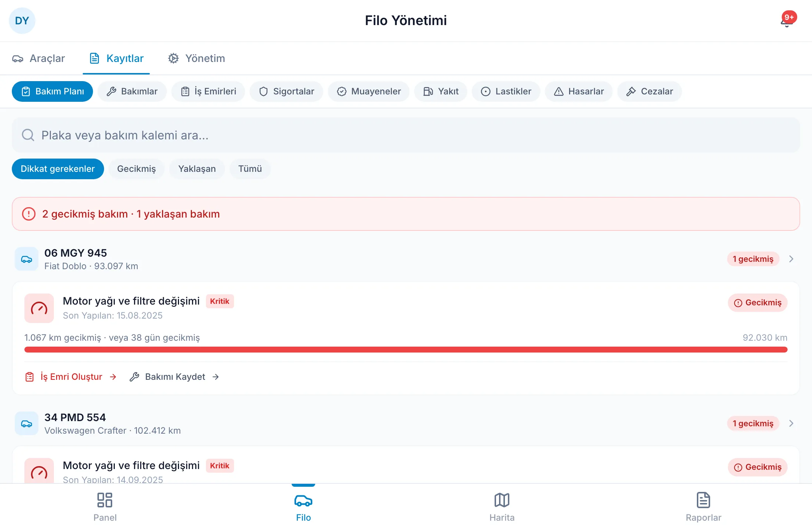Select the Lastikler category chip
The image size is (812, 531).
click(x=506, y=91)
